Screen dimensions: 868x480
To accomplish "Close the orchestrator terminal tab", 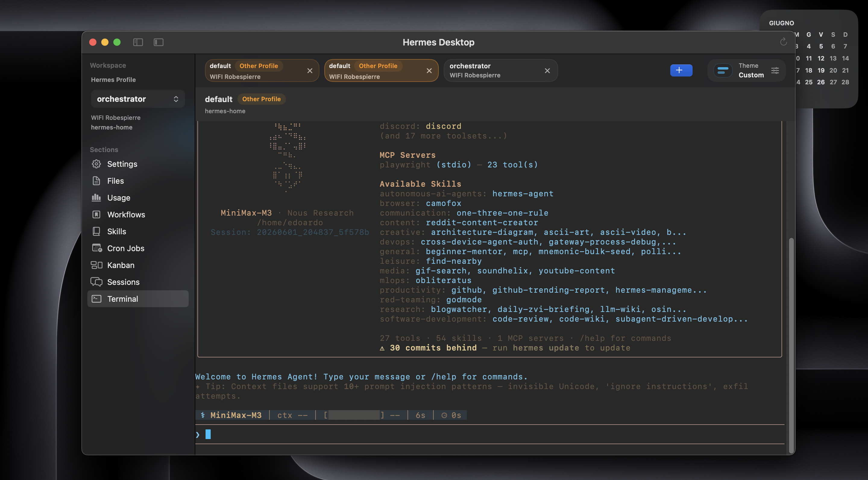I will click(547, 71).
